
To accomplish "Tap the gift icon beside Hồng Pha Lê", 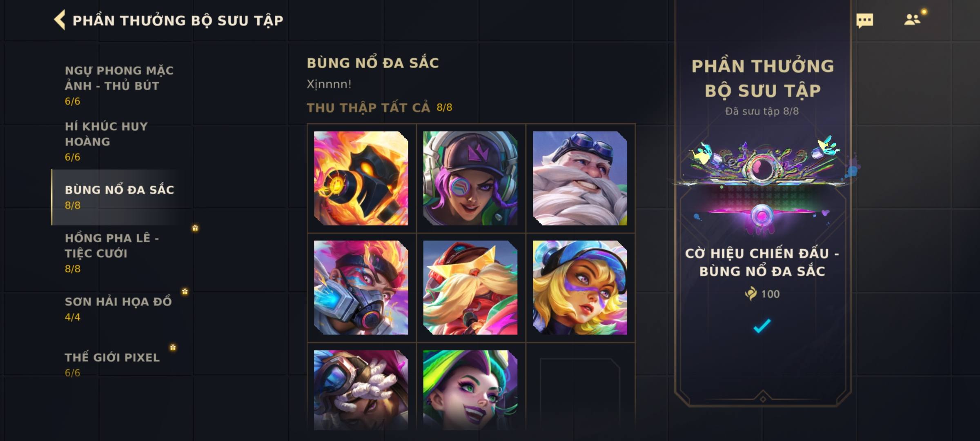I will point(195,228).
